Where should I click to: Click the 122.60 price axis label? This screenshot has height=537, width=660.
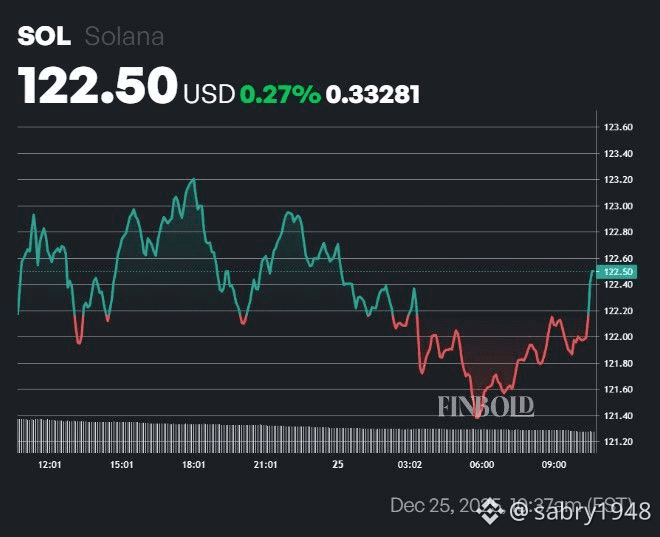618,258
